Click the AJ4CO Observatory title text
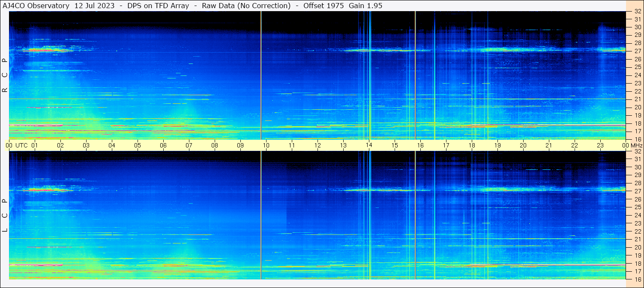Image resolution: width=644 pixels, height=288 pixels. [36, 6]
